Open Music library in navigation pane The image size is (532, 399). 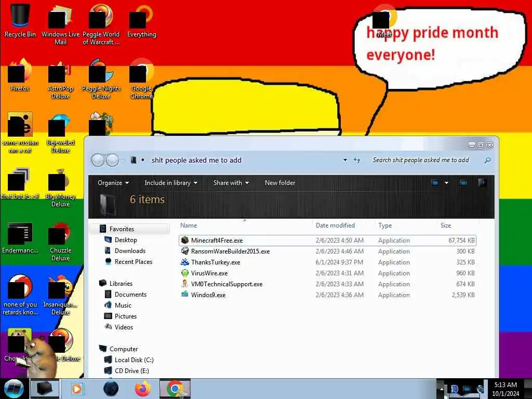point(123,305)
